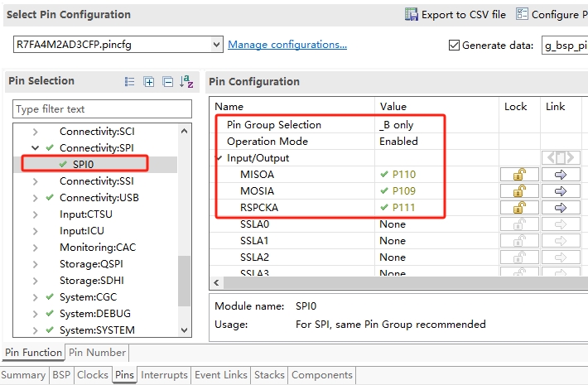
Task: Click the pin tree scroll up arrow
Action: [x=184, y=131]
